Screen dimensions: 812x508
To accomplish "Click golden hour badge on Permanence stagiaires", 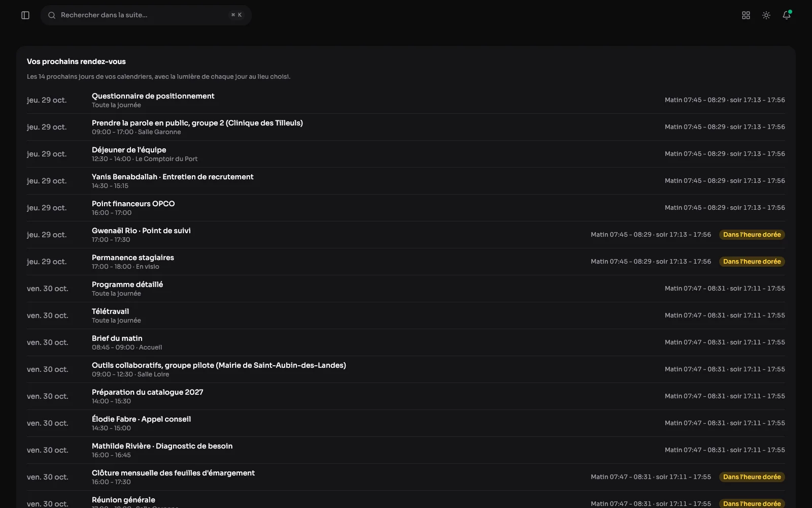I will tap(752, 262).
